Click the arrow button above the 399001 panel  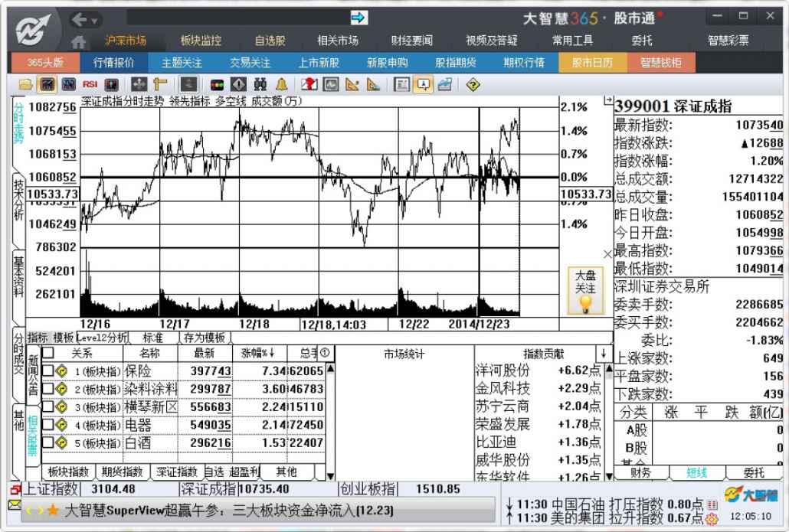(x=608, y=100)
